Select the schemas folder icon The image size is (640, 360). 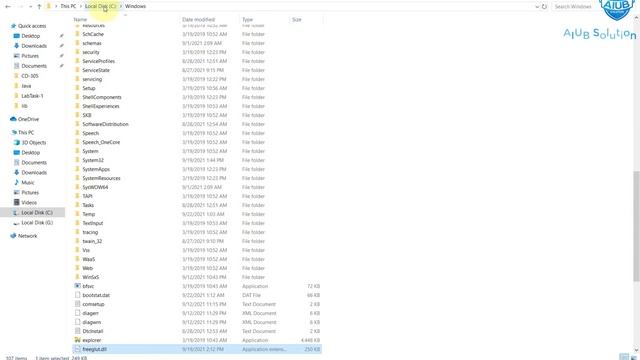(77, 43)
